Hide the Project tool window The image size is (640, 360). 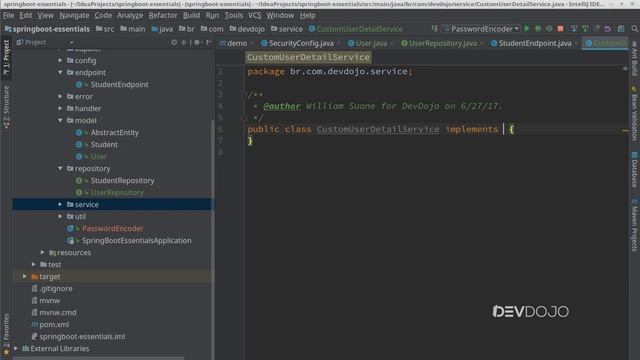(209, 42)
